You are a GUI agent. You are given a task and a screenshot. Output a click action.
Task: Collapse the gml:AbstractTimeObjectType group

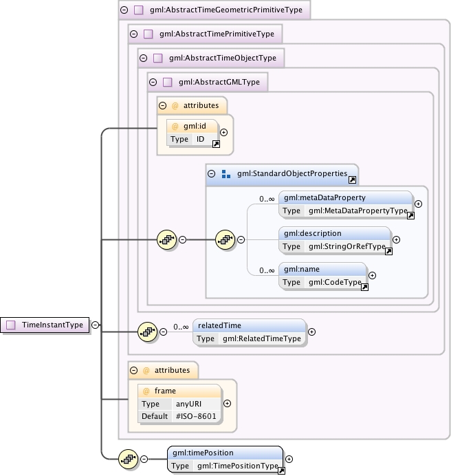tap(144, 58)
